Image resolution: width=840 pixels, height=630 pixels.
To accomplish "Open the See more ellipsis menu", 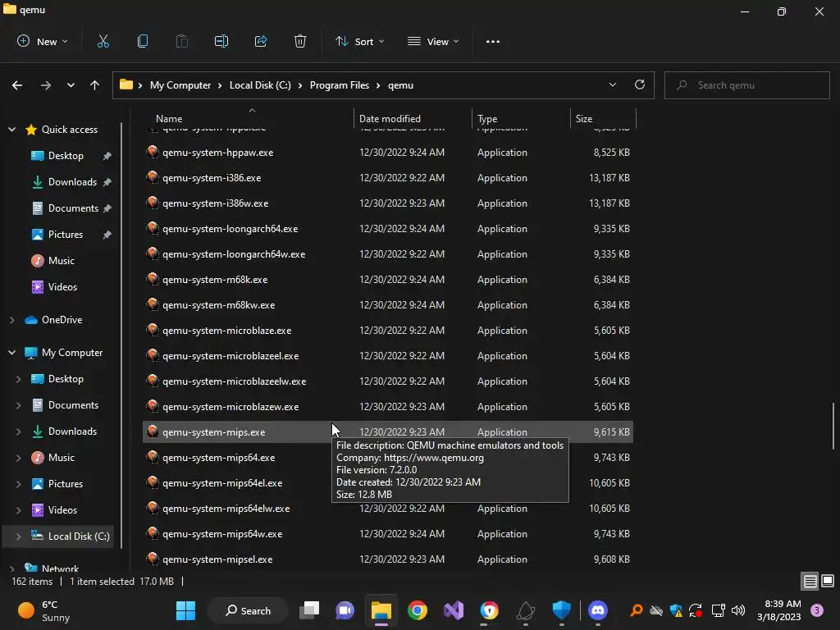I will point(493,41).
